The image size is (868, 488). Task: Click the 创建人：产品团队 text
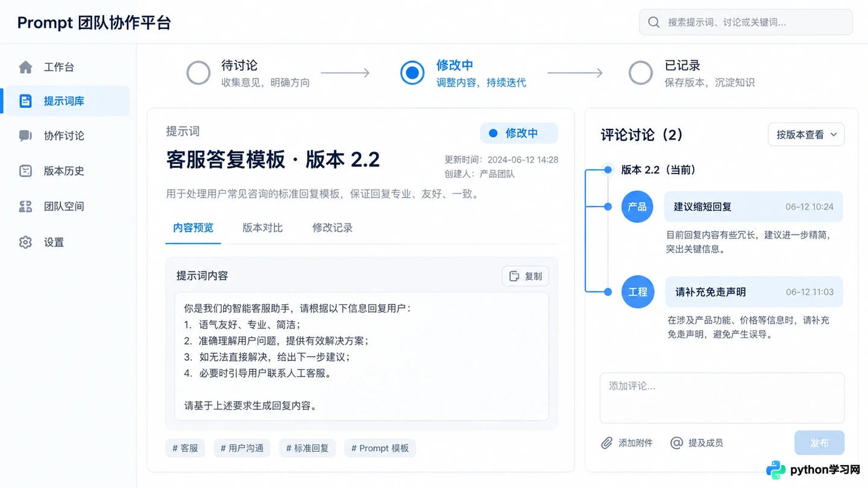click(480, 174)
